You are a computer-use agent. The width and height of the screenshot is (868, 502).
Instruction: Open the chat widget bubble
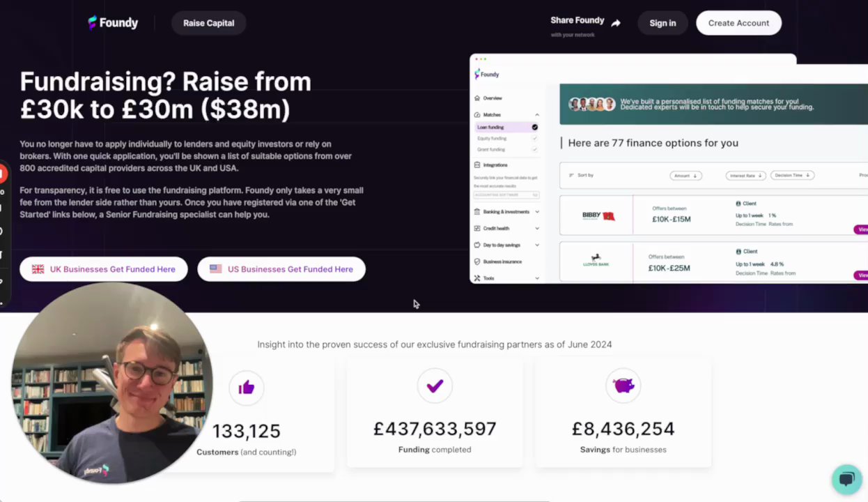[x=846, y=479]
